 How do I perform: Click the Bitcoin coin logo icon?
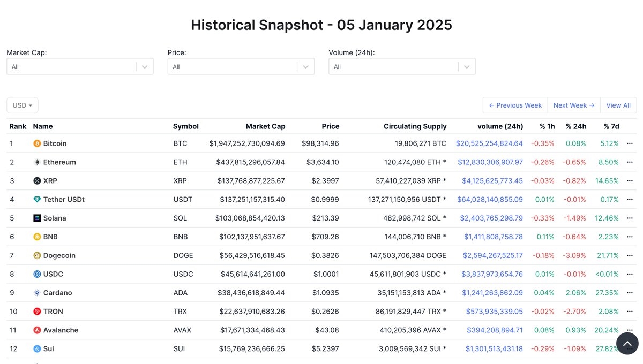(x=37, y=143)
